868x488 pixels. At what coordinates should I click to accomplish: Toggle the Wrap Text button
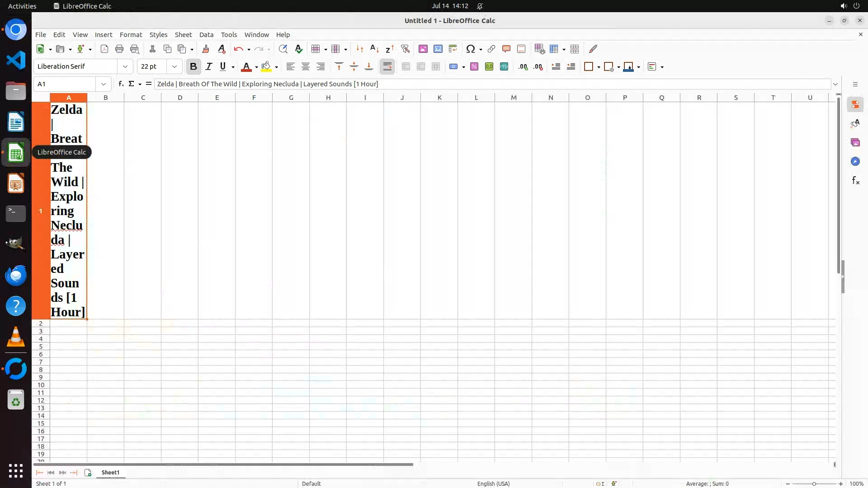click(x=387, y=66)
